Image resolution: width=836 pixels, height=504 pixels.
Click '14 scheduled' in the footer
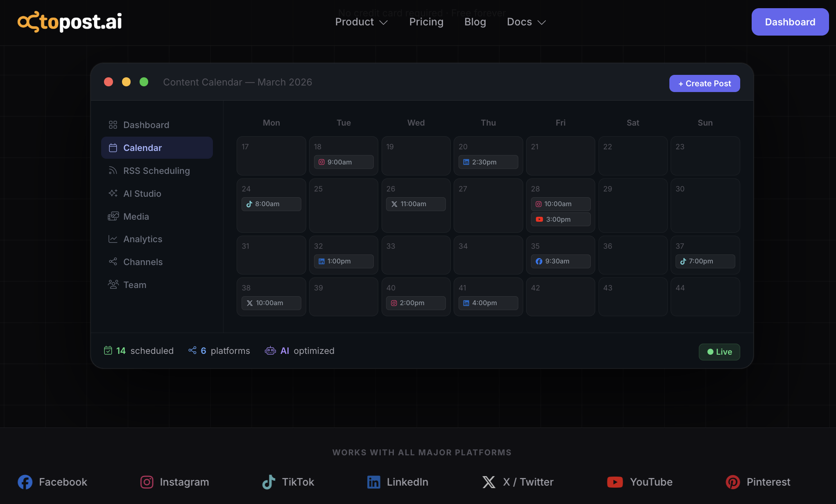[x=139, y=351]
